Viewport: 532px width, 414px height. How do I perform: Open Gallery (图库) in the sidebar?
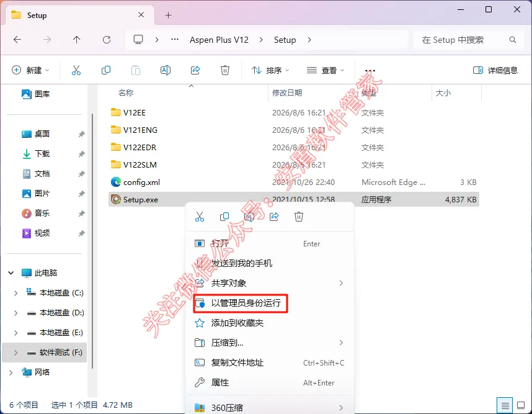tap(35, 94)
